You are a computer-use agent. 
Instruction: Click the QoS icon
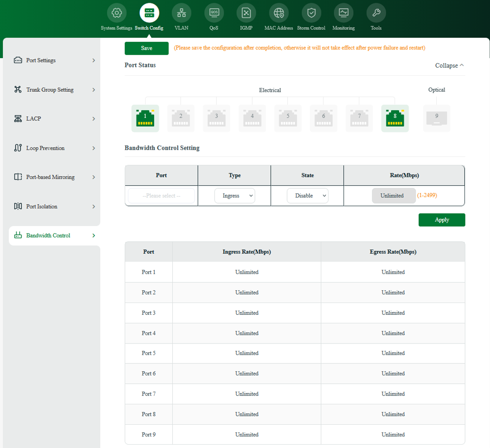click(214, 13)
